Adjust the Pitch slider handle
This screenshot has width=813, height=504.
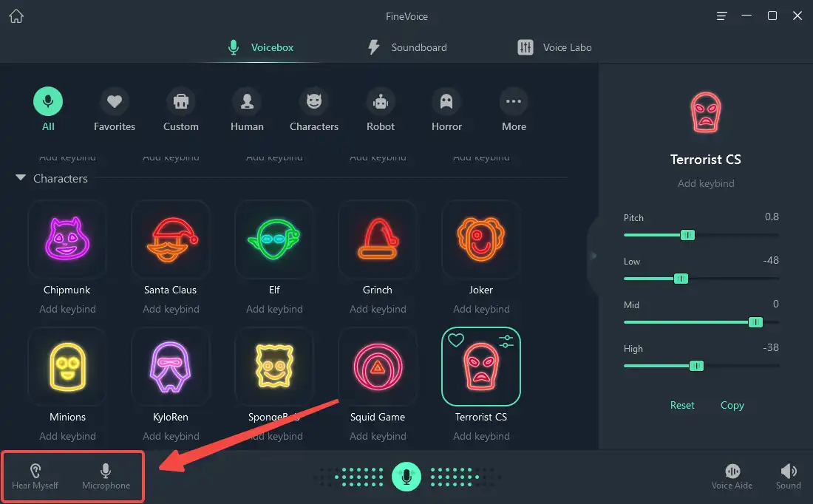[687, 235]
